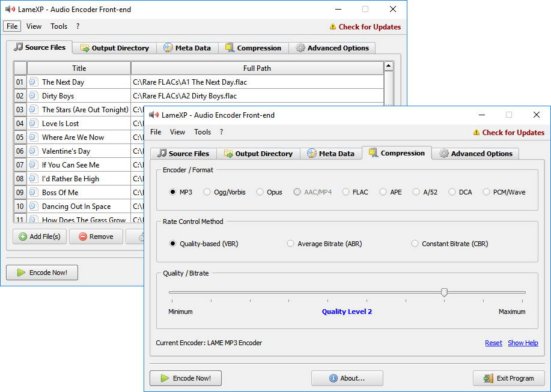
Task: Click disc icon beside I'd Rather Be High
Action: [x=33, y=179]
